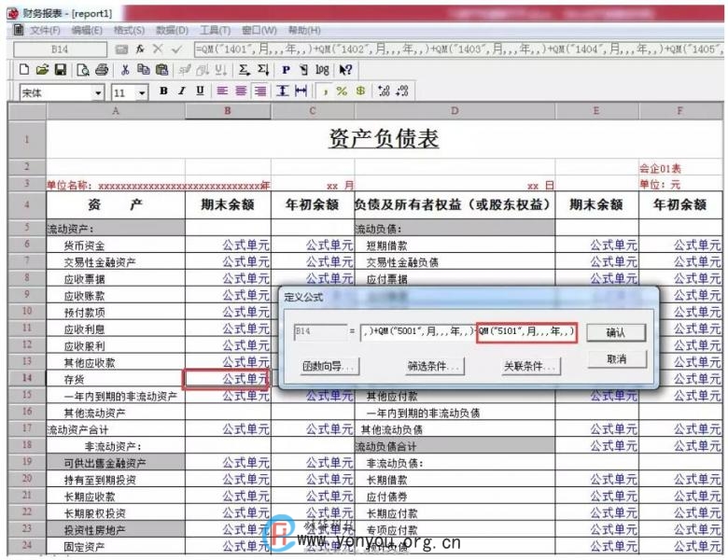Screen dimensions: 728x560
Task: Apply underline formatting
Action: pos(200,91)
